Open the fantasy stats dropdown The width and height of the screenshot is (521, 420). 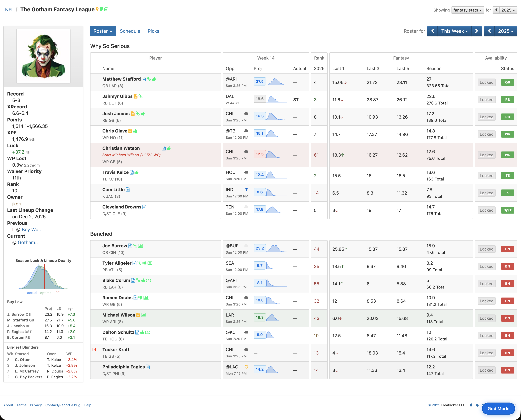click(467, 10)
